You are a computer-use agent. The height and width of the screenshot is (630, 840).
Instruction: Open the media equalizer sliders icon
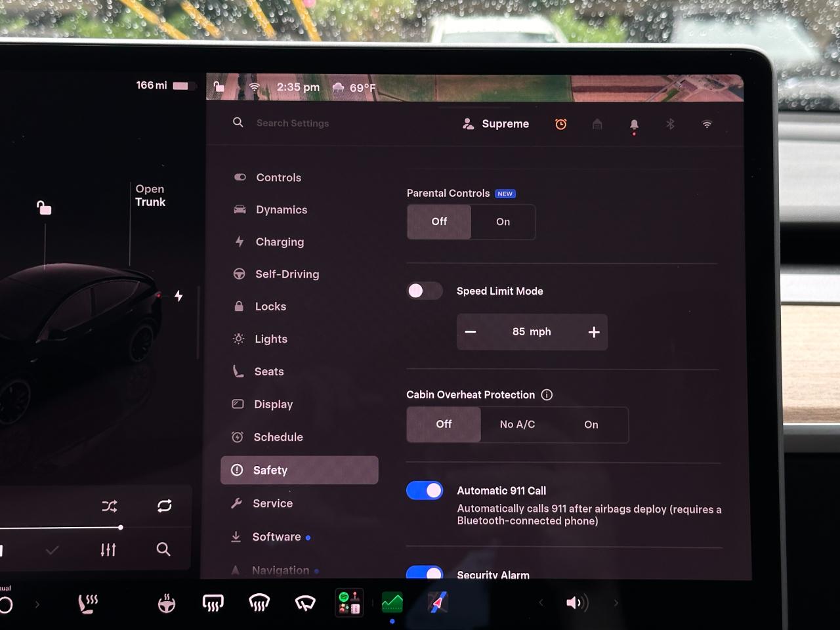point(108,549)
